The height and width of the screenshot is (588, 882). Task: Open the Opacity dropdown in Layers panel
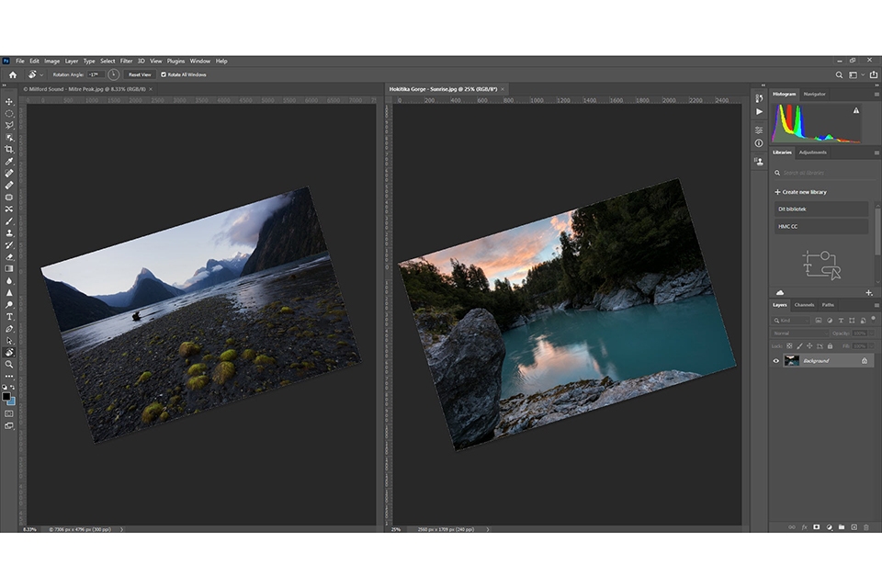pyautogui.click(x=871, y=334)
